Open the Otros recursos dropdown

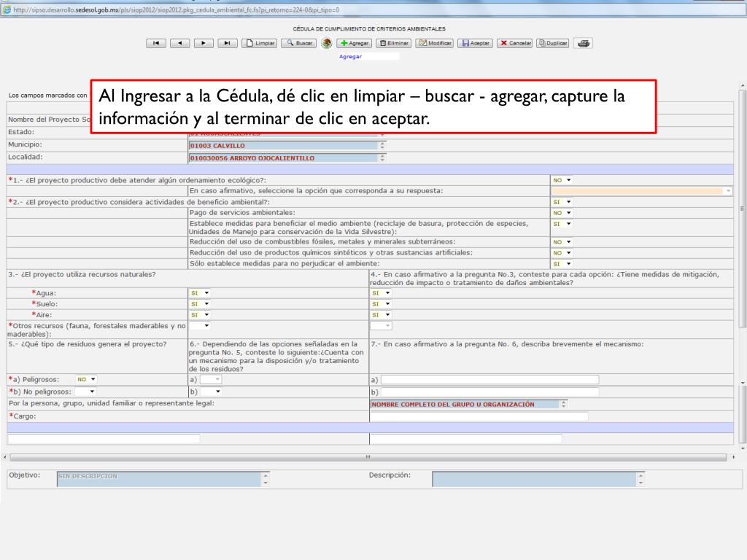(200, 326)
